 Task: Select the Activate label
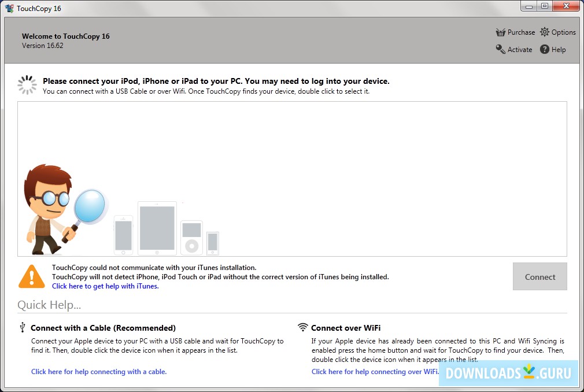(520, 50)
